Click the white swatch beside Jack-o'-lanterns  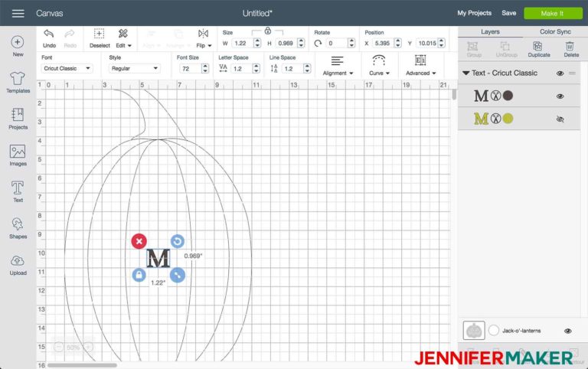(494, 331)
